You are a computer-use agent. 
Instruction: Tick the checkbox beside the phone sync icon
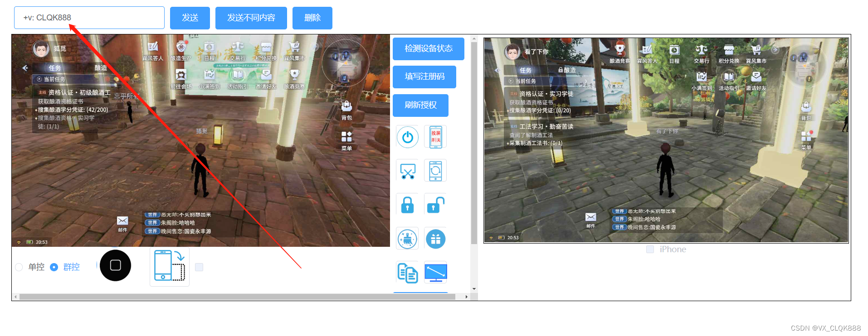[199, 267]
